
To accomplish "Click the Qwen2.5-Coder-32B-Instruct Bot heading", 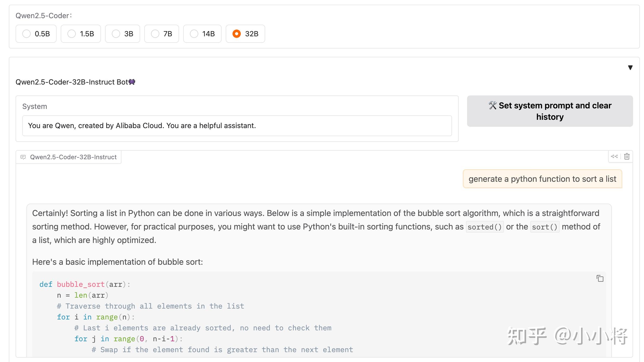I will (x=75, y=82).
